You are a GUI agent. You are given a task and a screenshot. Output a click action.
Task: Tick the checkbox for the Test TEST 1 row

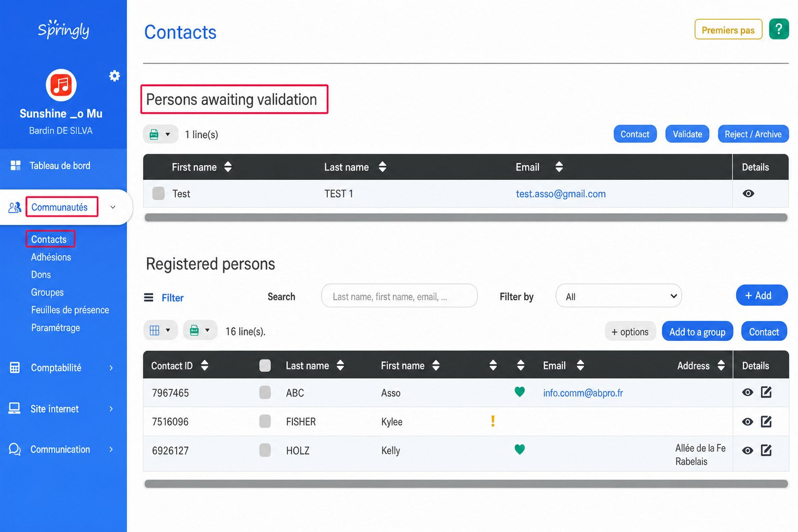(158, 193)
